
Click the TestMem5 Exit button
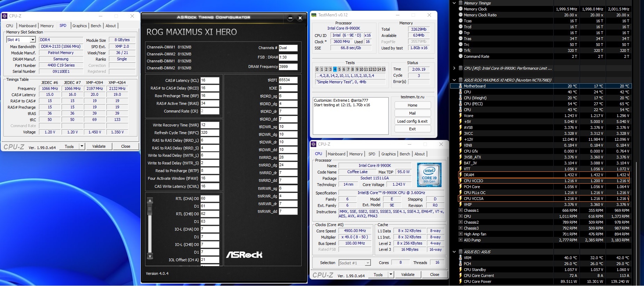tap(413, 129)
